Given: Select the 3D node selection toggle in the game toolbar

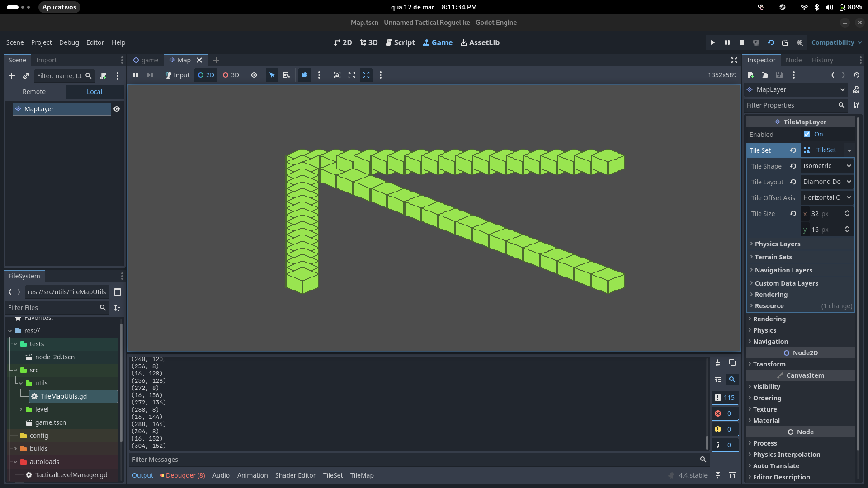Looking at the screenshot, I should coord(231,75).
